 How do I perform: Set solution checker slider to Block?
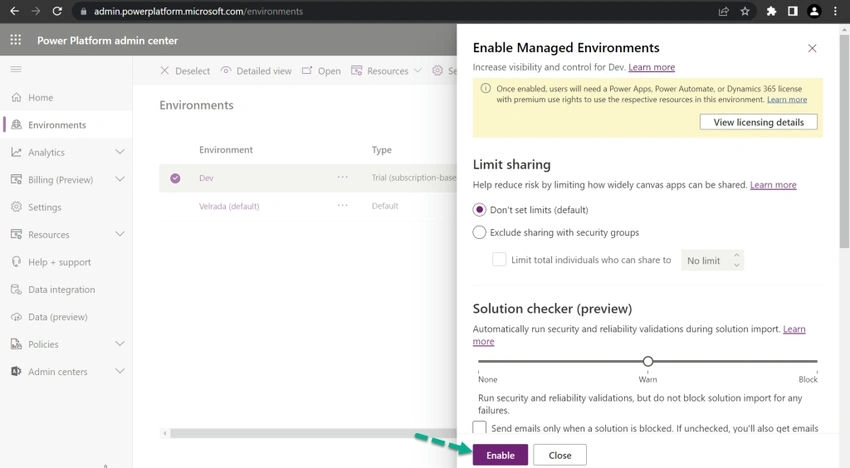(x=816, y=361)
